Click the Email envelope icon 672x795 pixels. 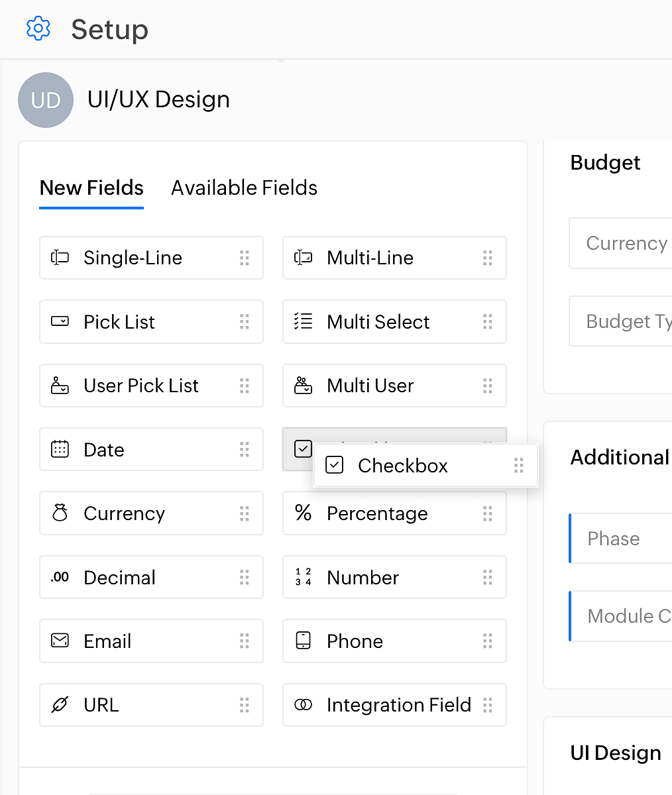point(60,641)
